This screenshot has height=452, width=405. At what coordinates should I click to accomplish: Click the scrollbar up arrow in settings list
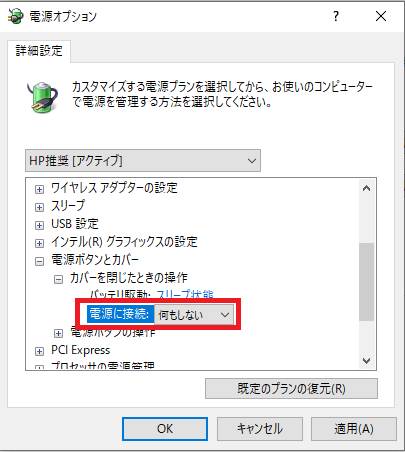[x=367, y=188]
